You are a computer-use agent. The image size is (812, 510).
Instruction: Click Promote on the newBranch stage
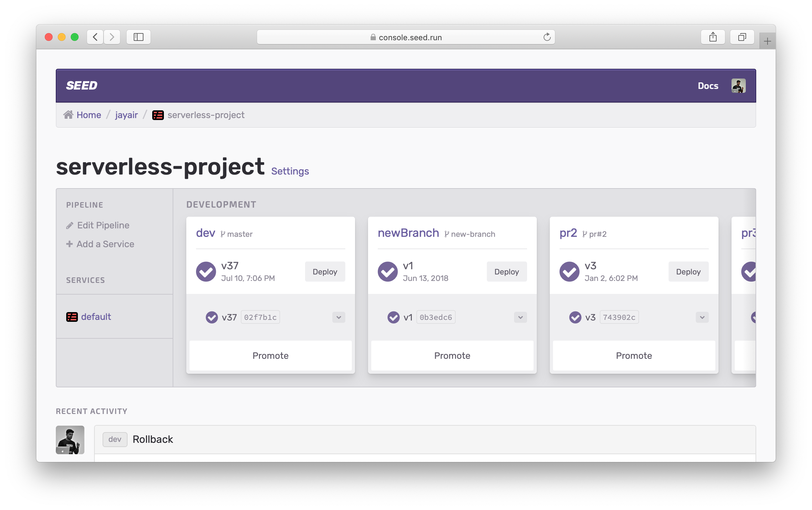[x=452, y=356]
